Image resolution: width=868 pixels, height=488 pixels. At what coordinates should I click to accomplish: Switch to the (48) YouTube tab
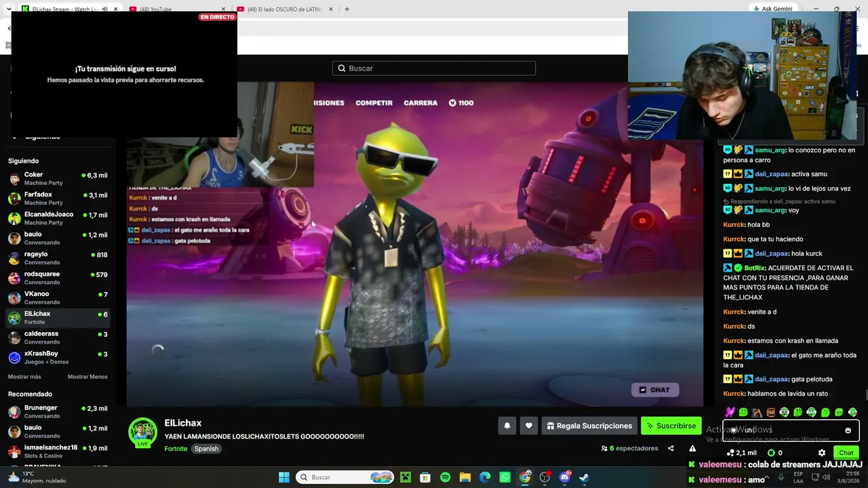coord(176,9)
